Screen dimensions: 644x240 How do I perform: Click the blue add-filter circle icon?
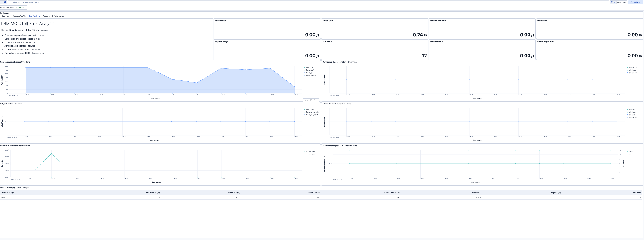pyautogui.click(x=5, y=2)
